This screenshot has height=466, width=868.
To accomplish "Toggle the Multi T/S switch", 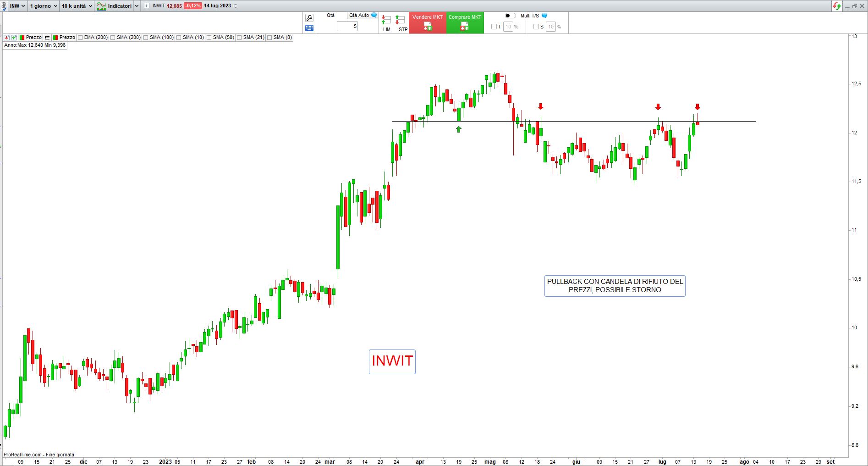I will pyautogui.click(x=510, y=16).
